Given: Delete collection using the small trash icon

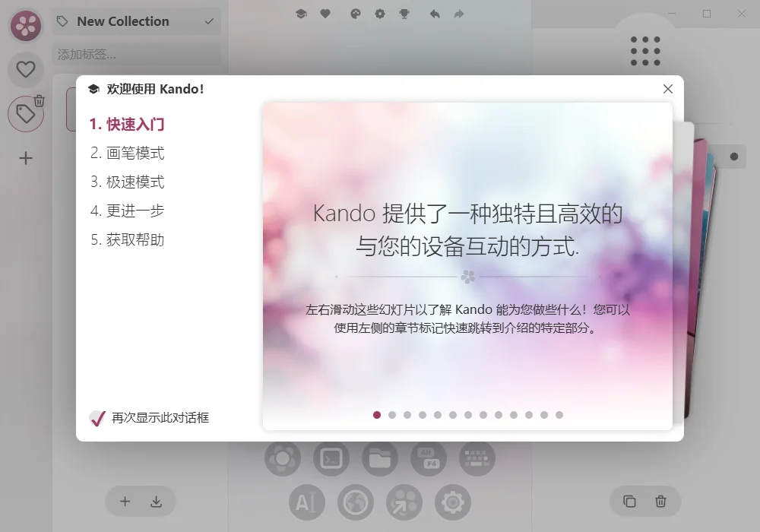Looking at the screenshot, I should click(40, 100).
